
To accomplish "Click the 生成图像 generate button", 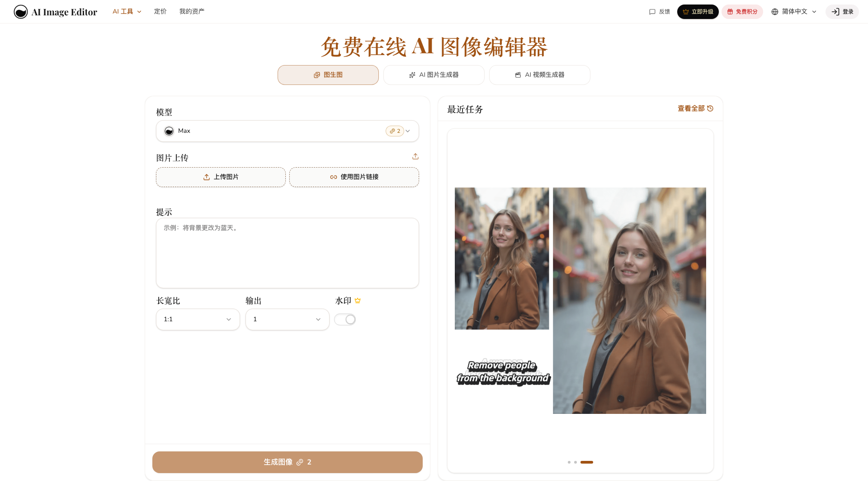I will 288,462.
